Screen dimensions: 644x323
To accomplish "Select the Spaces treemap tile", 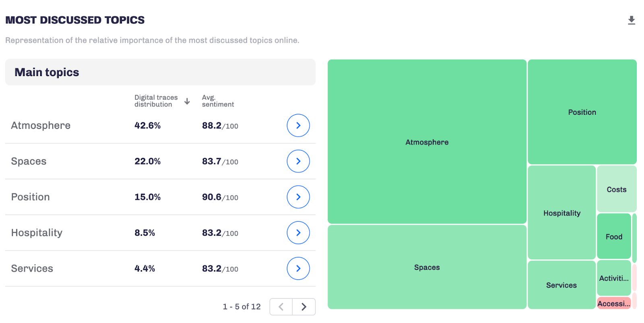I will pos(427,267).
